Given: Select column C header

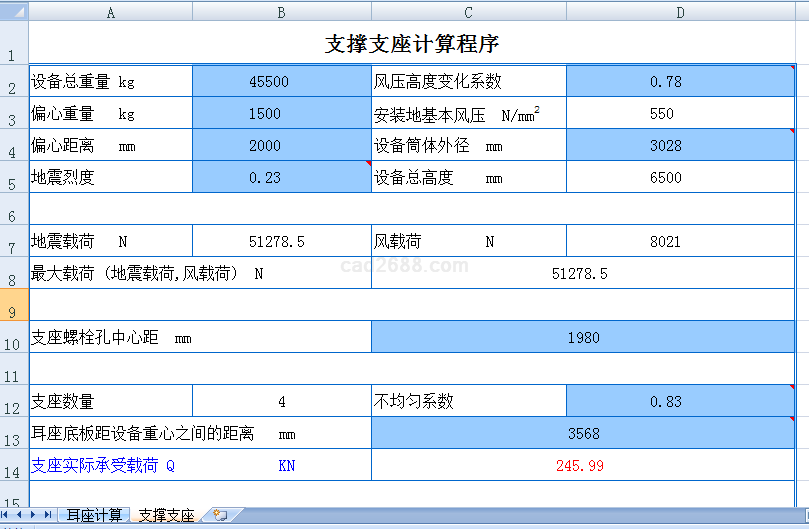Looking at the screenshot, I should pyautogui.click(x=468, y=12).
